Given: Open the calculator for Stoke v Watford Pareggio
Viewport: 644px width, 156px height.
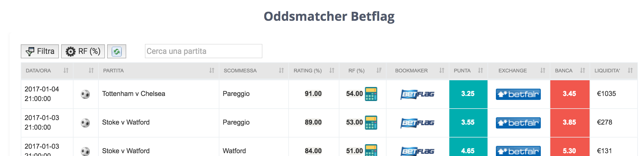Looking at the screenshot, I should tap(371, 122).
